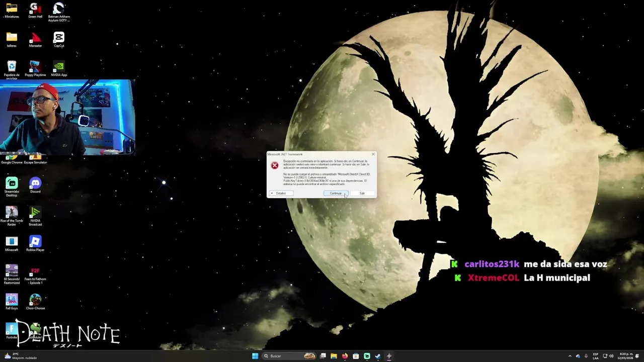Open Fears to Fathom Episode 1 shortcut
This screenshot has width=644, height=362.
pyautogui.click(x=35, y=274)
